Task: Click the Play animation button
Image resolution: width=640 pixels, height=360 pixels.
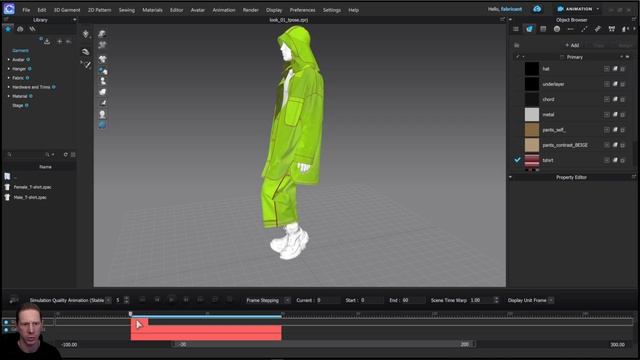Action: tap(171, 300)
